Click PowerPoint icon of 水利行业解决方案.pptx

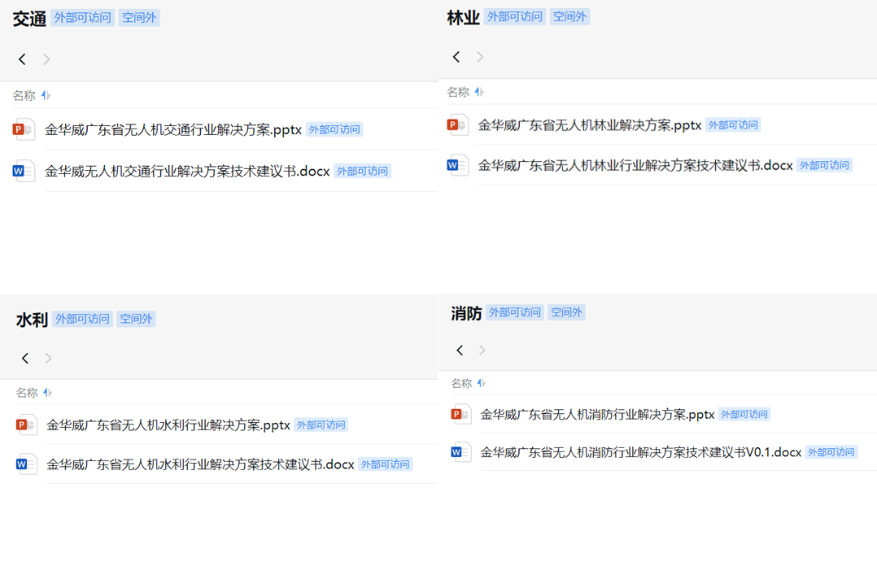pos(26,425)
